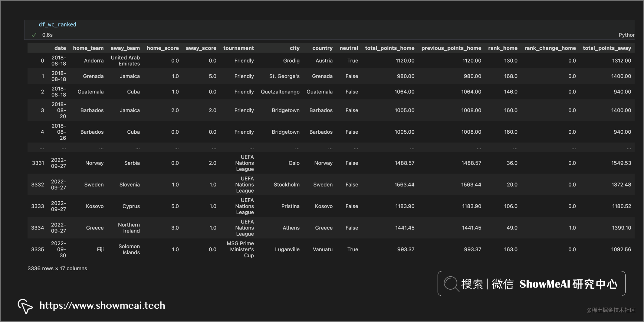This screenshot has height=322, width=644.
Task: Click the 3336 rows × 17 columns summary
Action: [57, 268]
